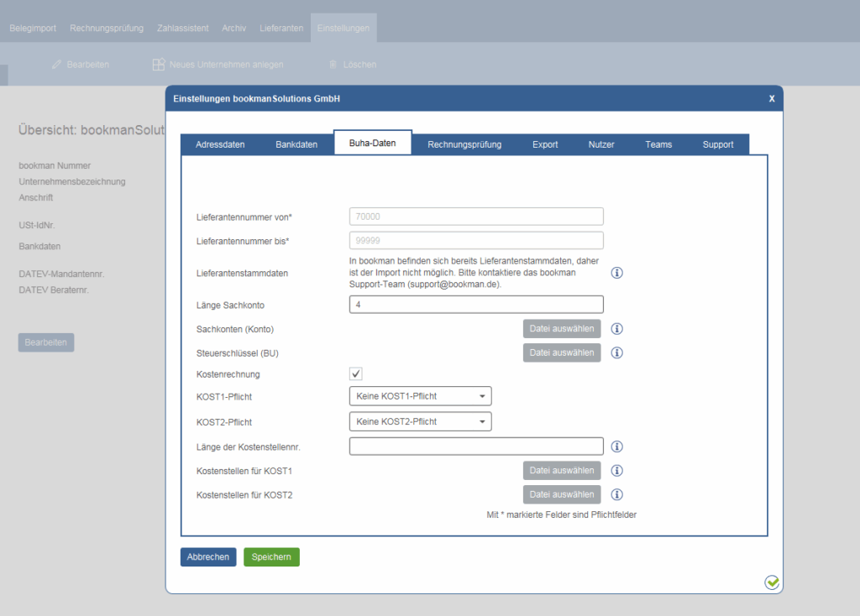
Task: Open Einstellungen in main navigation
Action: [343, 28]
